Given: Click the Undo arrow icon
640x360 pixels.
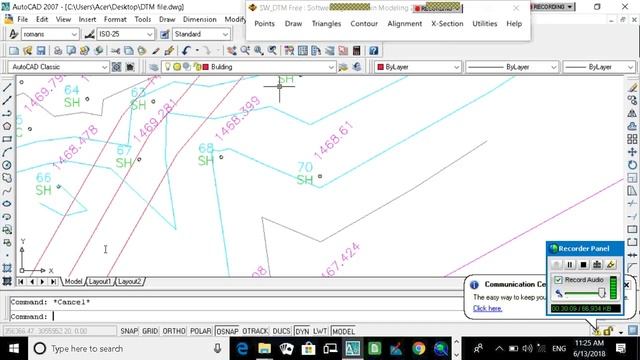Looking at the screenshot, I should 187,51.
